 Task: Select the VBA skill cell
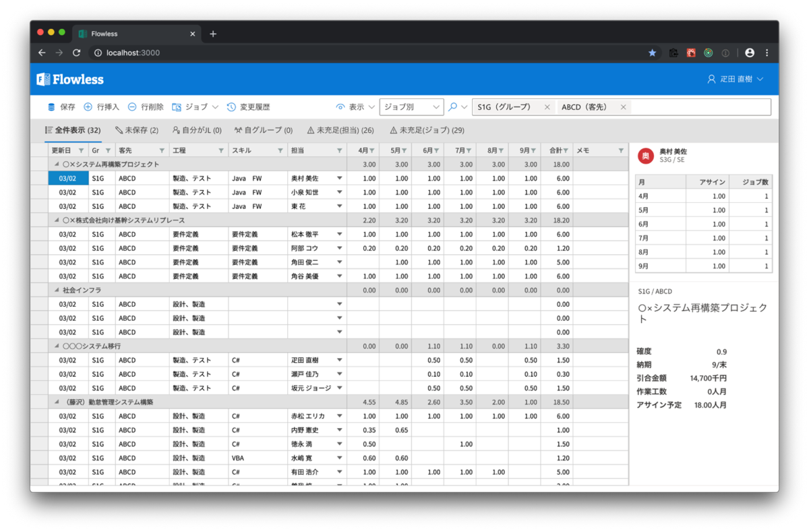pos(258,459)
